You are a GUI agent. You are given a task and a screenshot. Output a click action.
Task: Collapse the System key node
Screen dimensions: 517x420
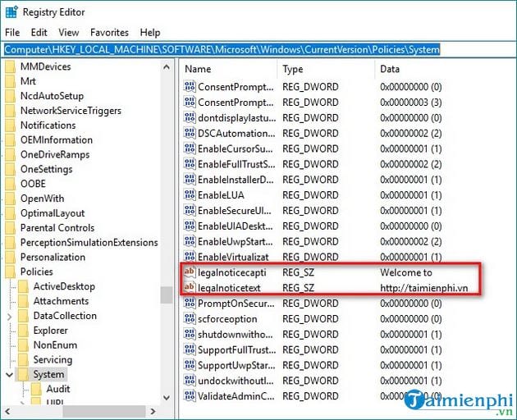[9, 375]
